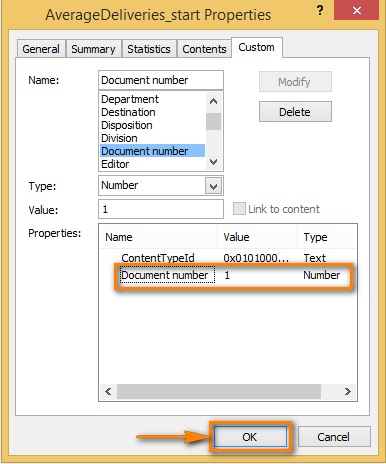Viewport: 386px width, 464px height.
Task: Open the Contents tab
Action: click(204, 49)
